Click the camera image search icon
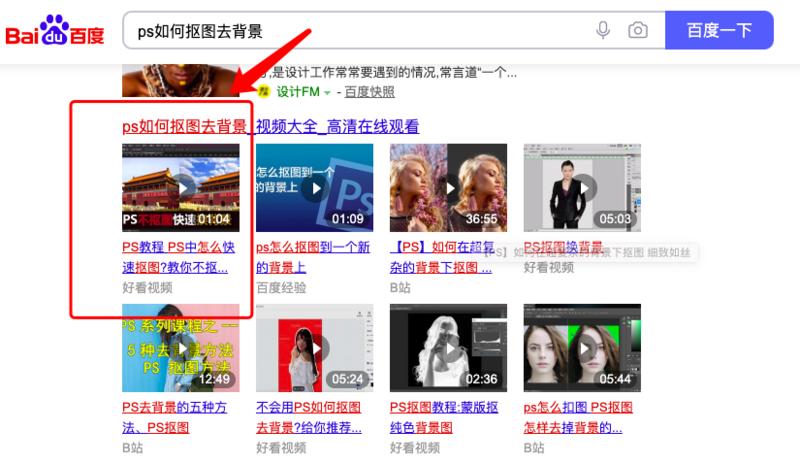The image size is (800, 463). (x=637, y=30)
